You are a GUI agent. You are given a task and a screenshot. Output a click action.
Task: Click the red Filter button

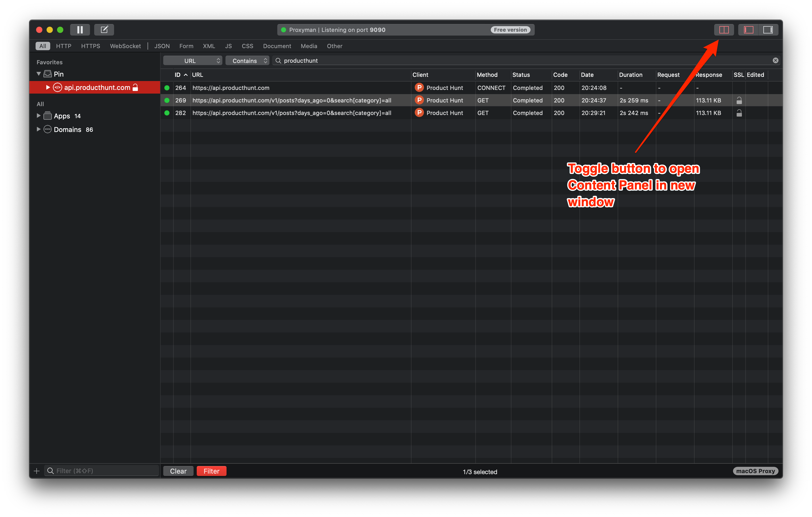211,471
